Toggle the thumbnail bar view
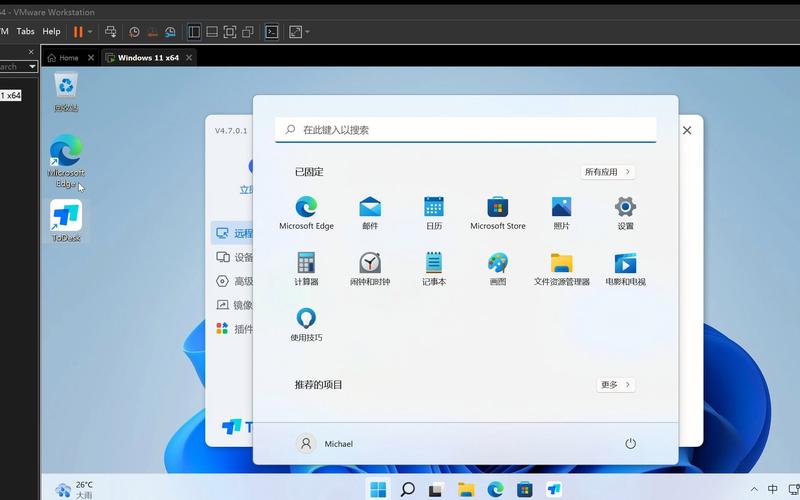This screenshot has height=500, width=800. (x=212, y=32)
